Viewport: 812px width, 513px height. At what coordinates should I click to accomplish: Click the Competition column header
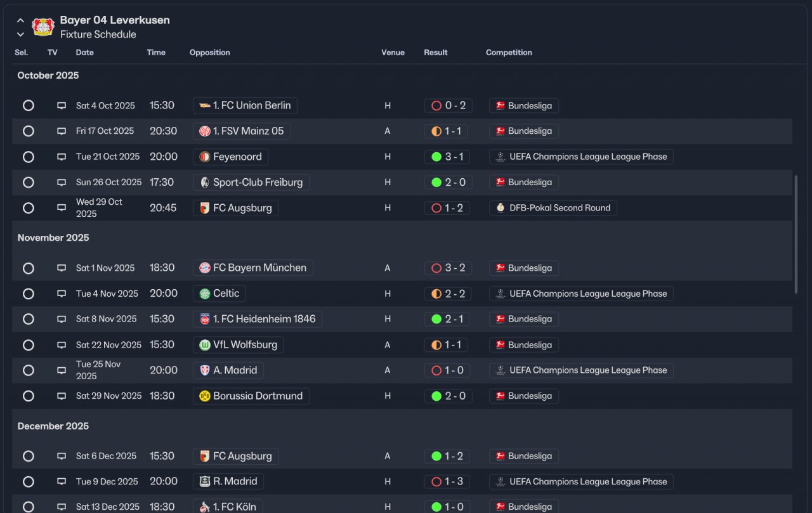[509, 53]
